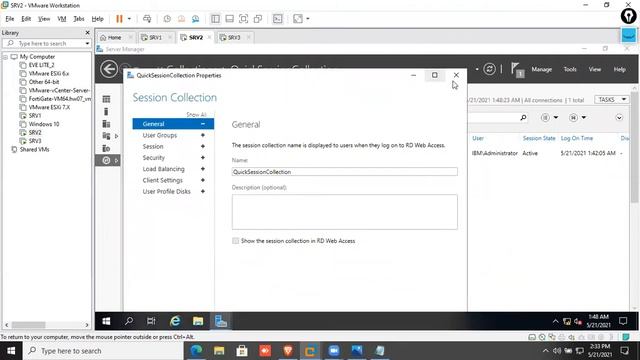This screenshot has height=360, width=640.
Task: Go back in Server Manager
Action: click(x=109, y=69)
